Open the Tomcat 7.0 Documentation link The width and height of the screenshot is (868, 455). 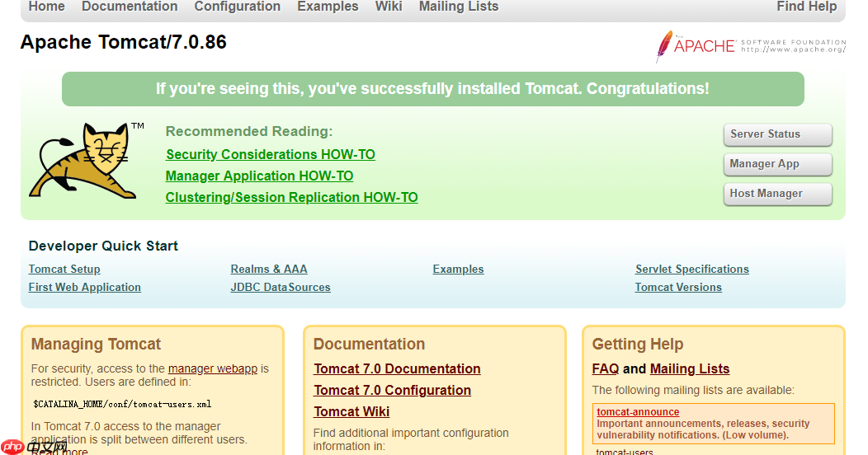pyautogui.click(x=397, y=368)
